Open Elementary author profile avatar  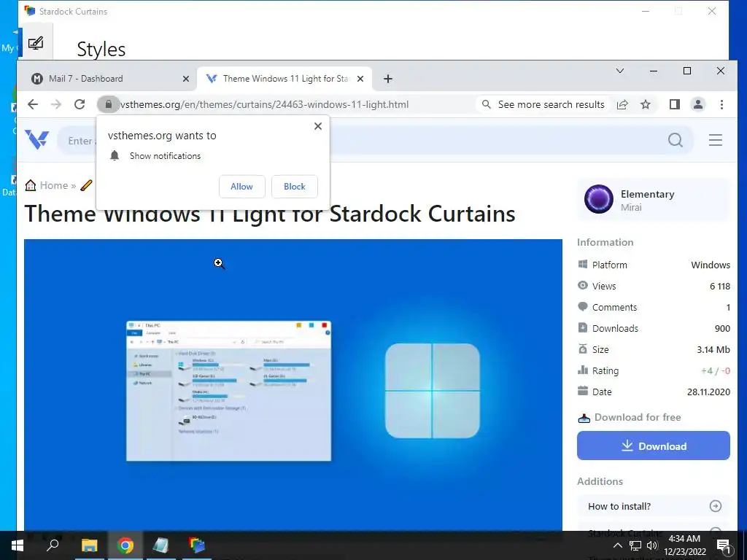coord(599,199)
